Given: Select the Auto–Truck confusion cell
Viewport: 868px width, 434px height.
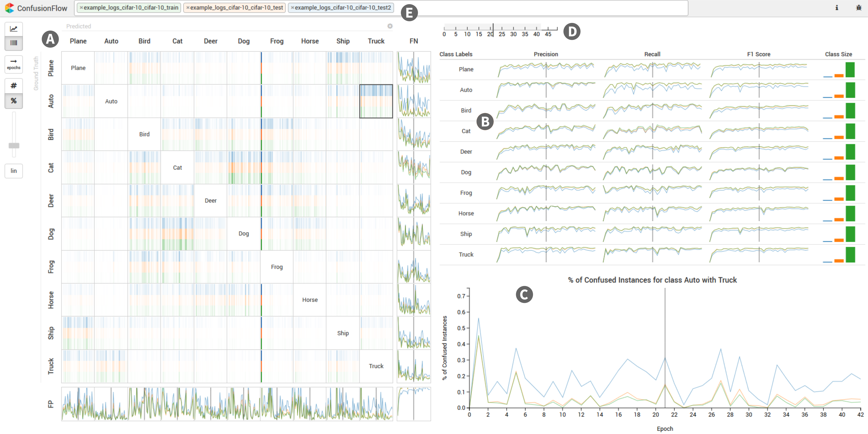Looking at the screenshot, I should click(x=376, y=101).
